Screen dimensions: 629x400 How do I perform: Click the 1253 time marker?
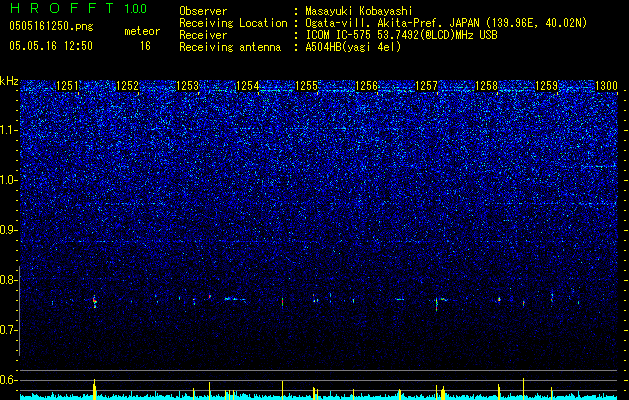click(187, 85)
